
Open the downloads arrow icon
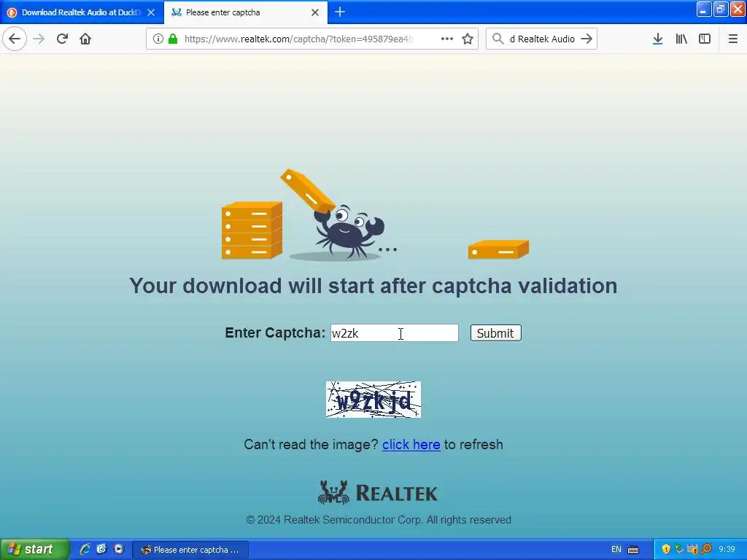click(x=657, y=39)
